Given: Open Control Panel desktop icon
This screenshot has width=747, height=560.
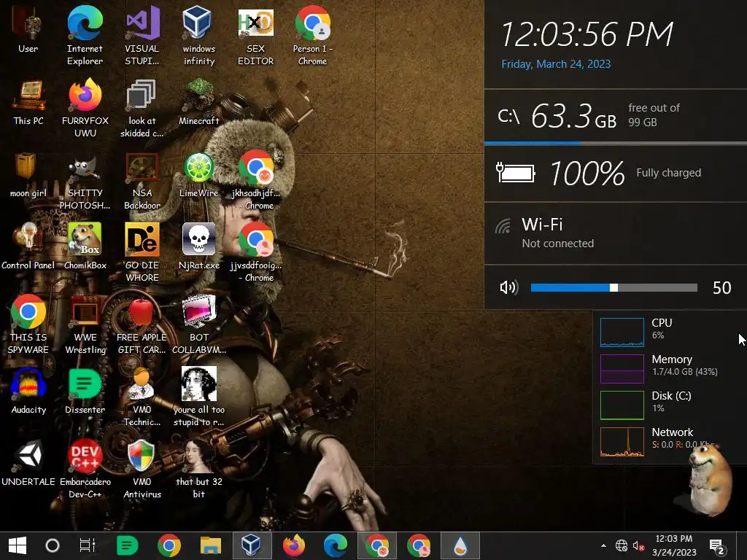Looking at the screenshot, I should pyautogui.click(x=28, y=246).
